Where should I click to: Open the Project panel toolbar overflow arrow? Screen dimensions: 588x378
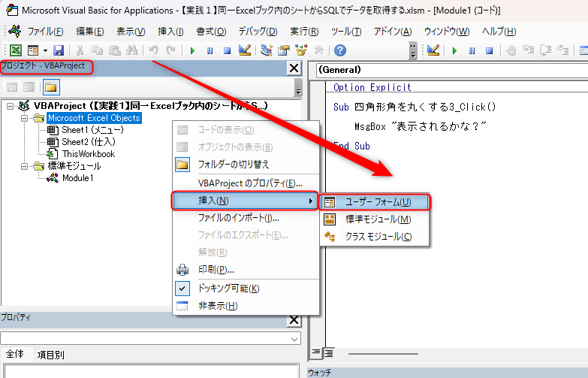298,88
